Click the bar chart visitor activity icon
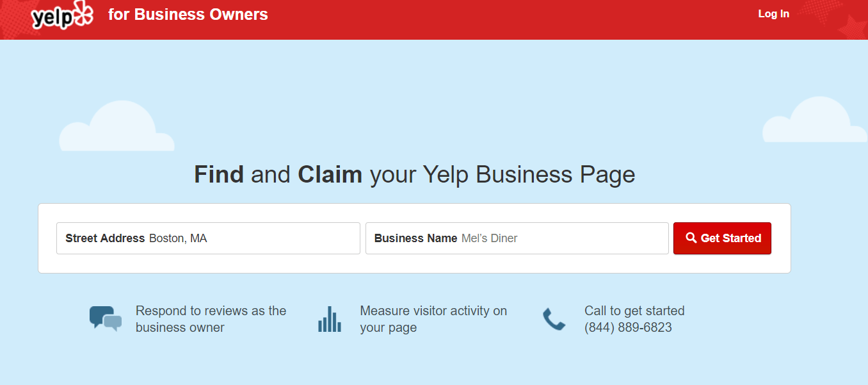Screen dimensions: 868x385 point(330,319)
